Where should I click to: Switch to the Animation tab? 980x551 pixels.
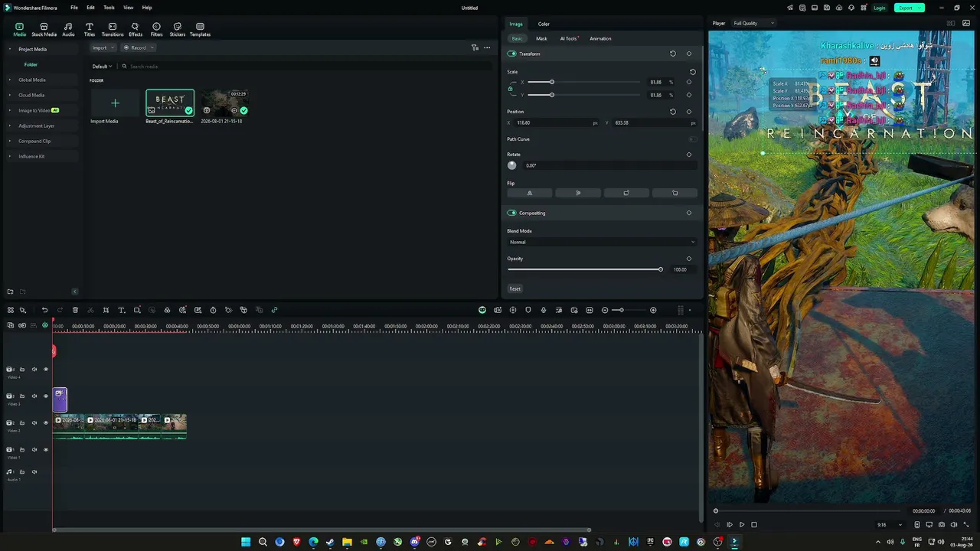tap(600, 38)
